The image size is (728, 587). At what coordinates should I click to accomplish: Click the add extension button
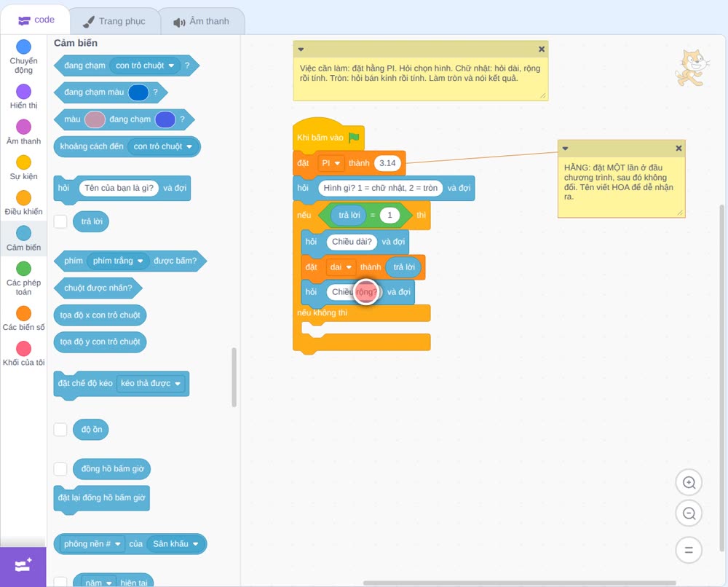tap(23, 566)
